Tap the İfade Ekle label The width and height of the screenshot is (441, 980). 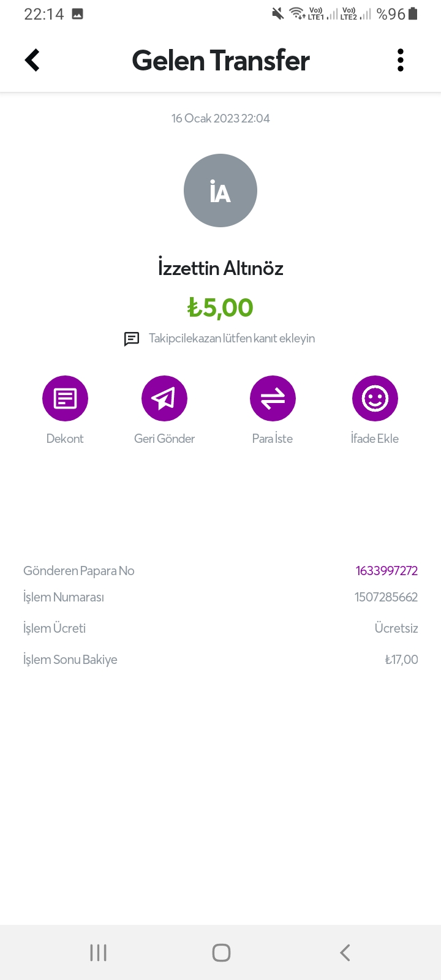coord(375,439)
